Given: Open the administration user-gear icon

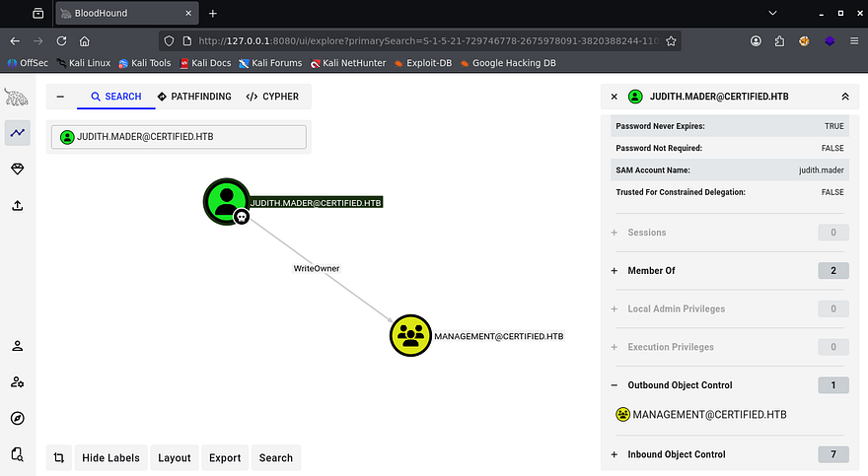Looking at the screenshot, I should click(17, 382).
